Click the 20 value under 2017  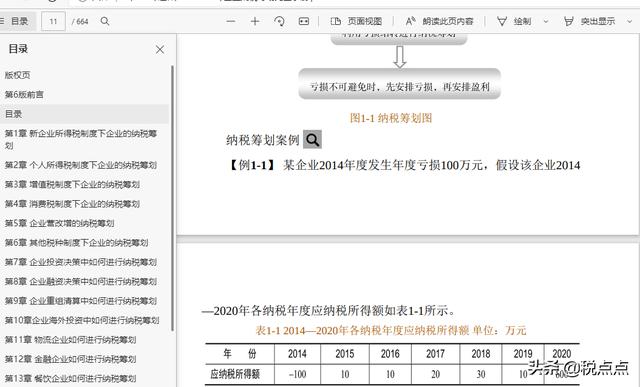436,374
